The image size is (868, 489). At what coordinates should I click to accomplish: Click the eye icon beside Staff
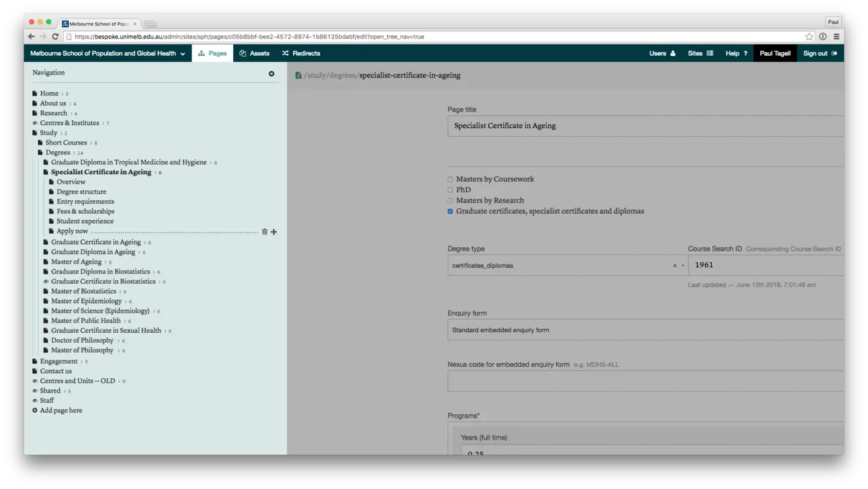click(x=35, y=400)
